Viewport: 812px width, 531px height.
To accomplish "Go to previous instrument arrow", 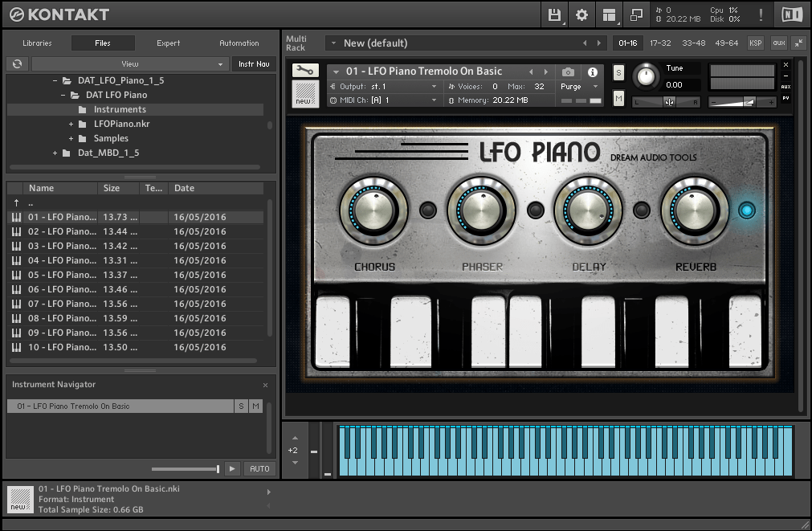I will click(x=531, y=71).
